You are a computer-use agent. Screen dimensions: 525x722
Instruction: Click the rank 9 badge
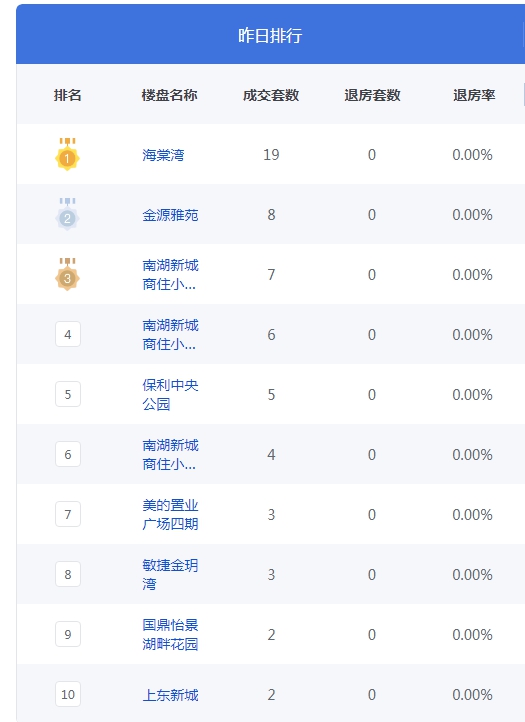coord(68,634)
